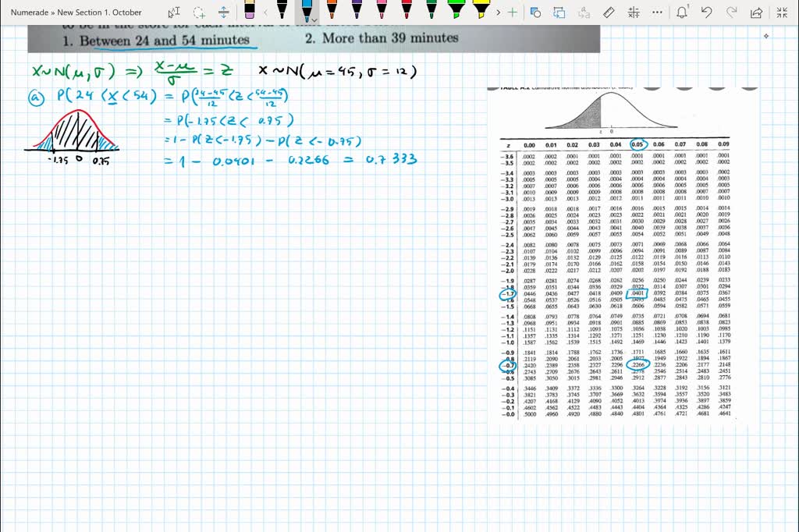Toggle ink replay mode

click(559, 12)
